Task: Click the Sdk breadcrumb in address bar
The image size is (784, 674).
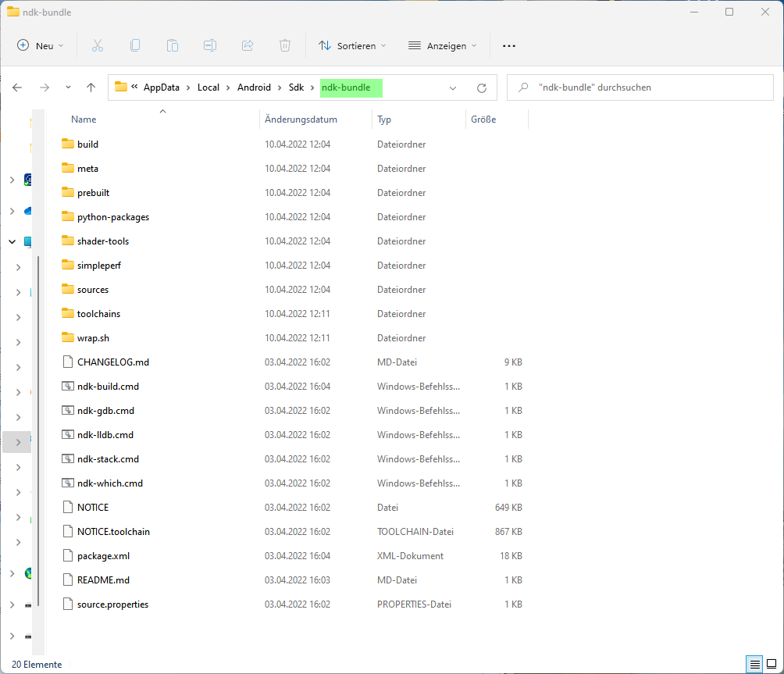Action: pos(296,87)
